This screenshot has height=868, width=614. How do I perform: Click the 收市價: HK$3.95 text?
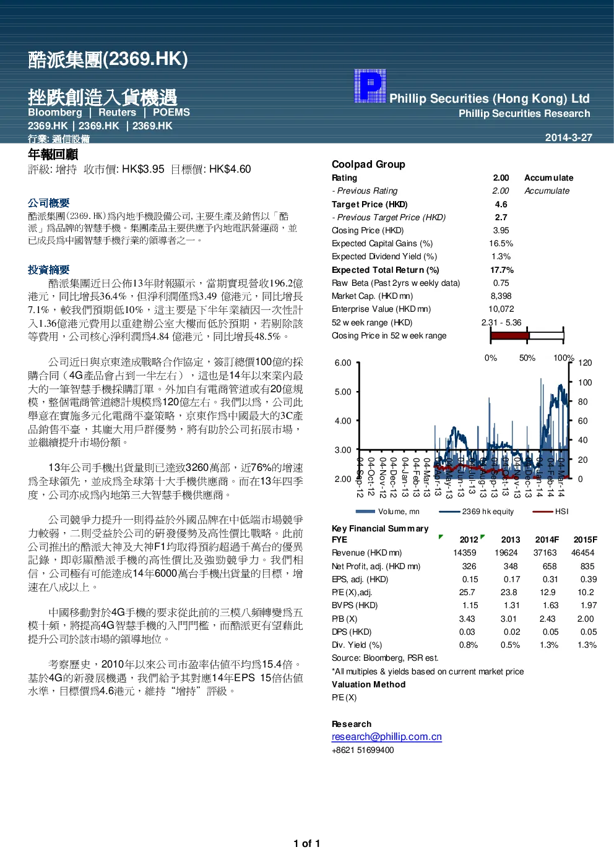pyautogui.click(x=124, y=169)
